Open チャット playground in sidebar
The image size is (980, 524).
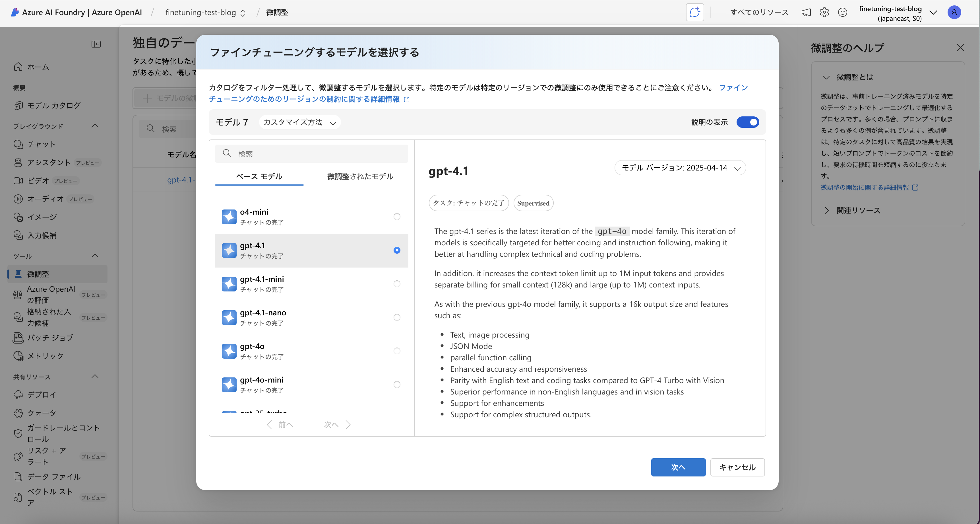[x=57, y=144]
